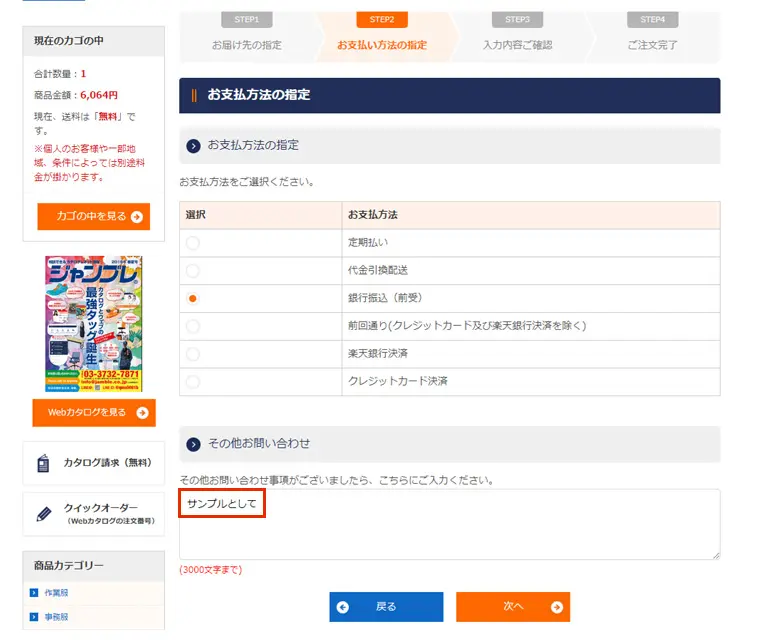Click chevron icon beside その他お問い合わせ heading

(194, 444)
